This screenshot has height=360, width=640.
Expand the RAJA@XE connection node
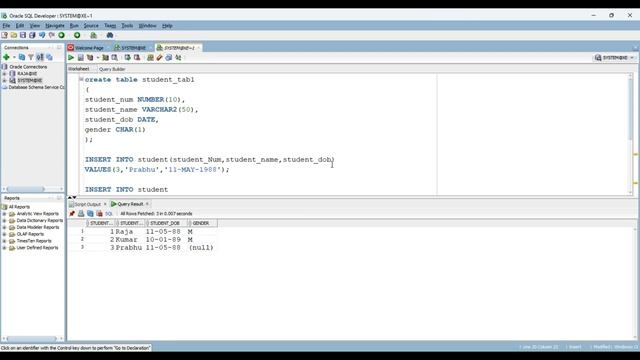pyautogui.click(x=4, y=73)
